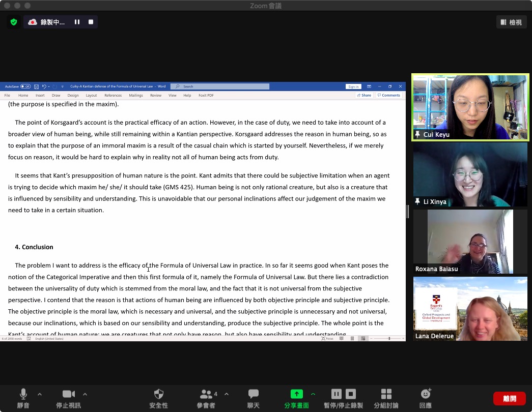Pause the recording in the top indicator

coord(77,22)
